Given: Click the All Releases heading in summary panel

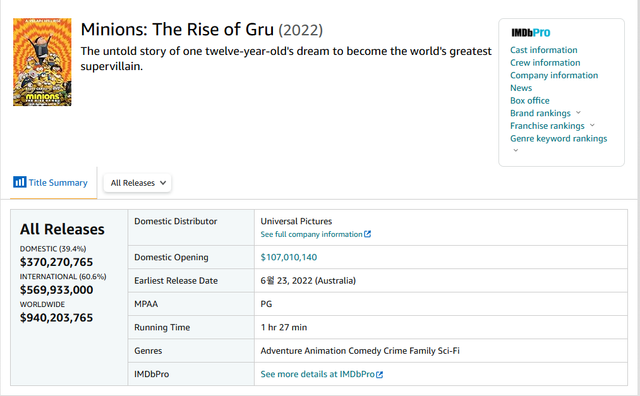Looking at the screenshot, I should [x=62, y=229].
